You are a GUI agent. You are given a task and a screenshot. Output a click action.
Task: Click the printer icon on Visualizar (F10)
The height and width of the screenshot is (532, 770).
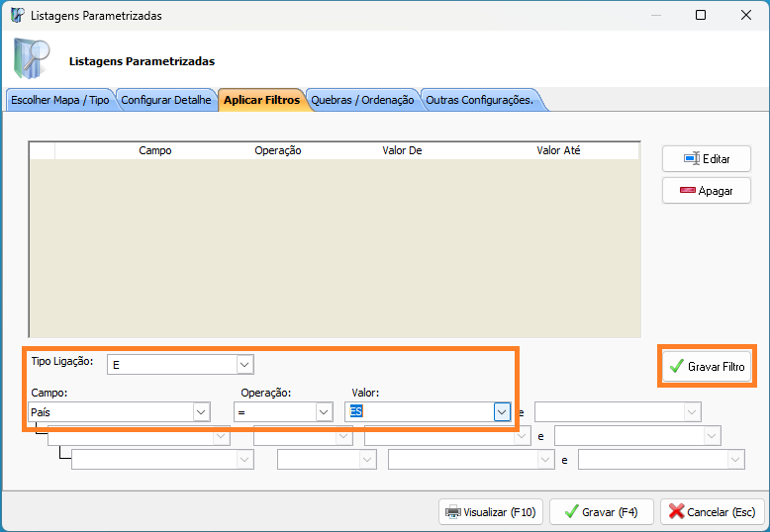(x=453, y=512)
